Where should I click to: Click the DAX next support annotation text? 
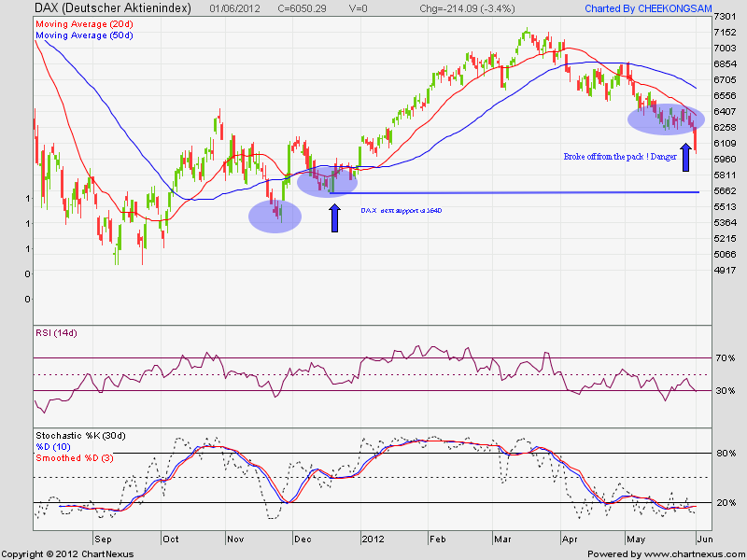coord(402,210)
